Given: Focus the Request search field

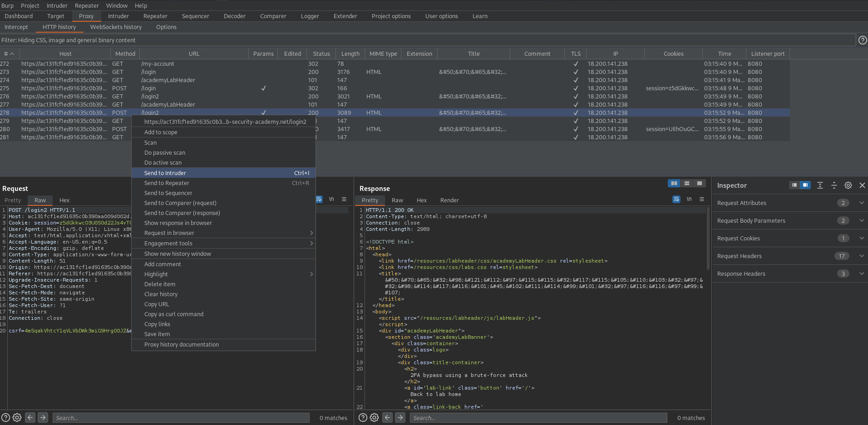Looking at the screenshot, I should coord(181,418).
